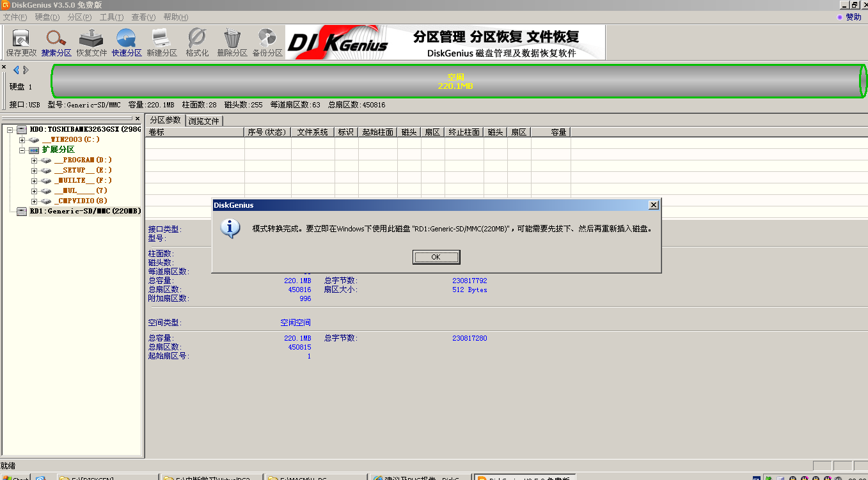Select __WIN2003(C:) partition in tree
Screen dimensions: 868x480
coord(71,139)
